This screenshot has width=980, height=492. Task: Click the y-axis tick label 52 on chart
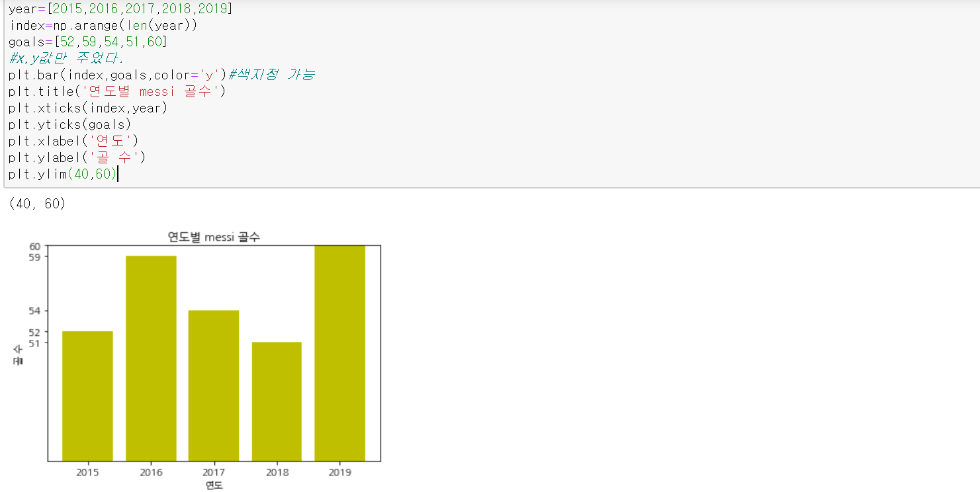(35, 332)
